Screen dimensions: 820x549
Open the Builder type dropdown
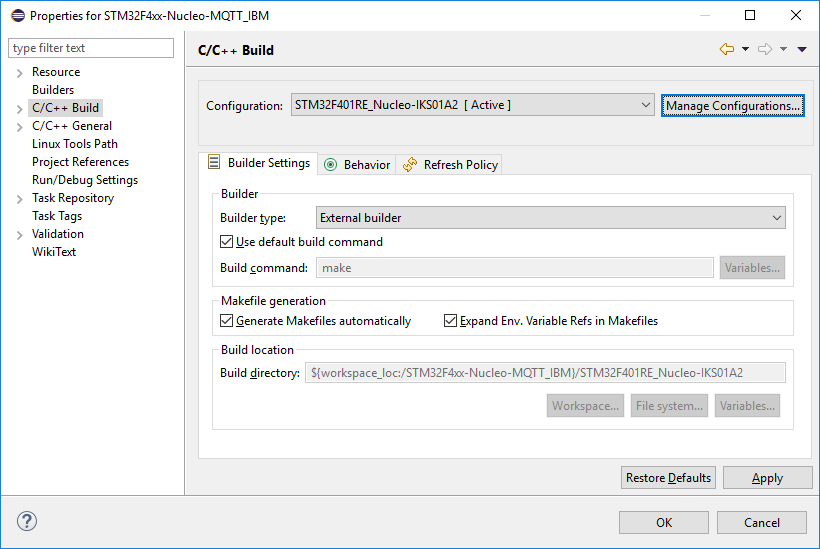pyautogui.click(x=551, y=218)
